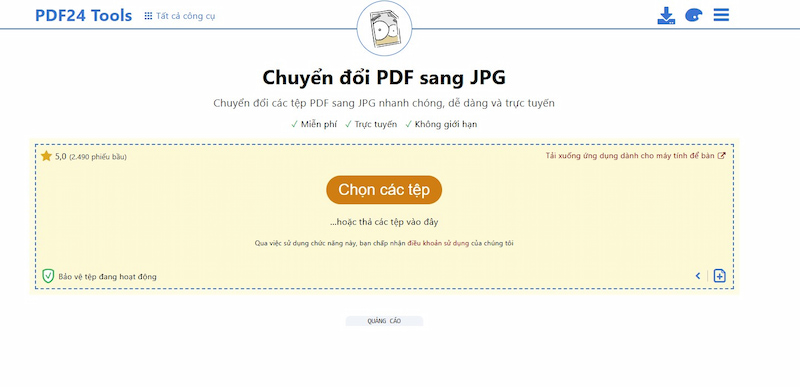This screenshot has width=800, height=387.
Task: Click the download desktop app icon
Action: 666,15
